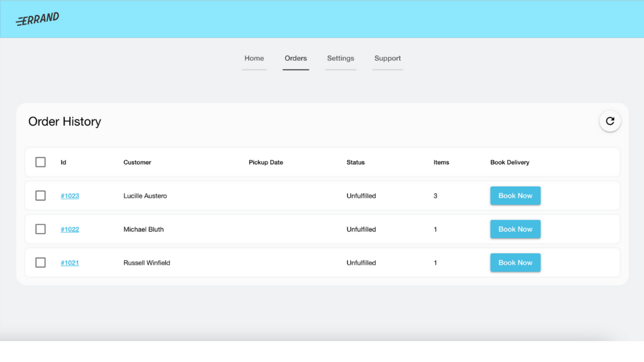Select the Orders tab
The image size is (644, 362).
pos(296,58)
